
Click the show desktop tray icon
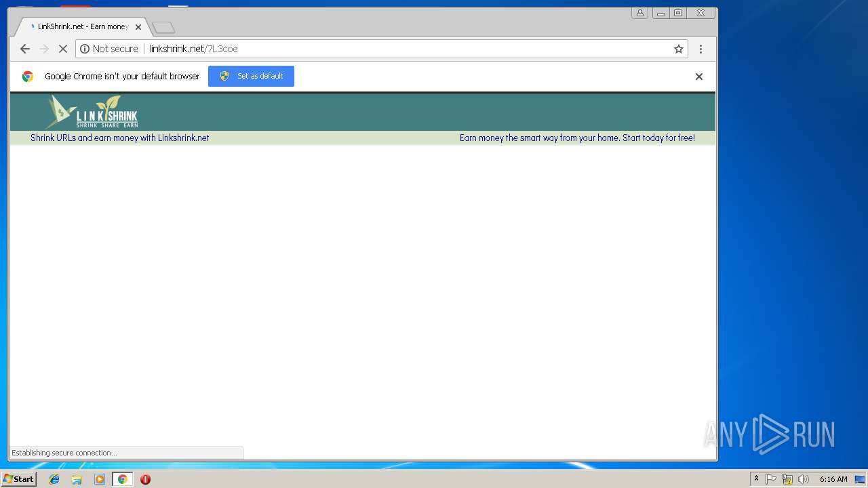click(860, 479)
